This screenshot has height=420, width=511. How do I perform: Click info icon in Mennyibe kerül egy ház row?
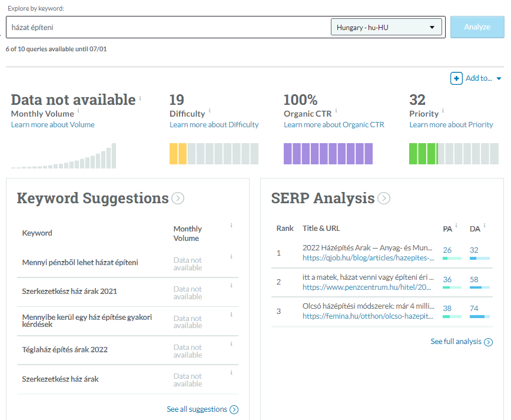(x=231, y=315)
